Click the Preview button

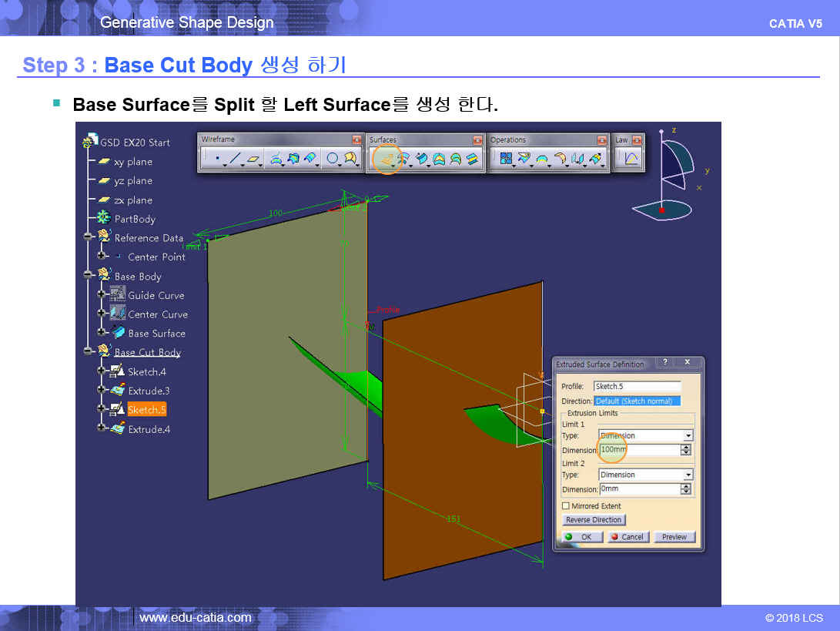click(x=674, y=537)
